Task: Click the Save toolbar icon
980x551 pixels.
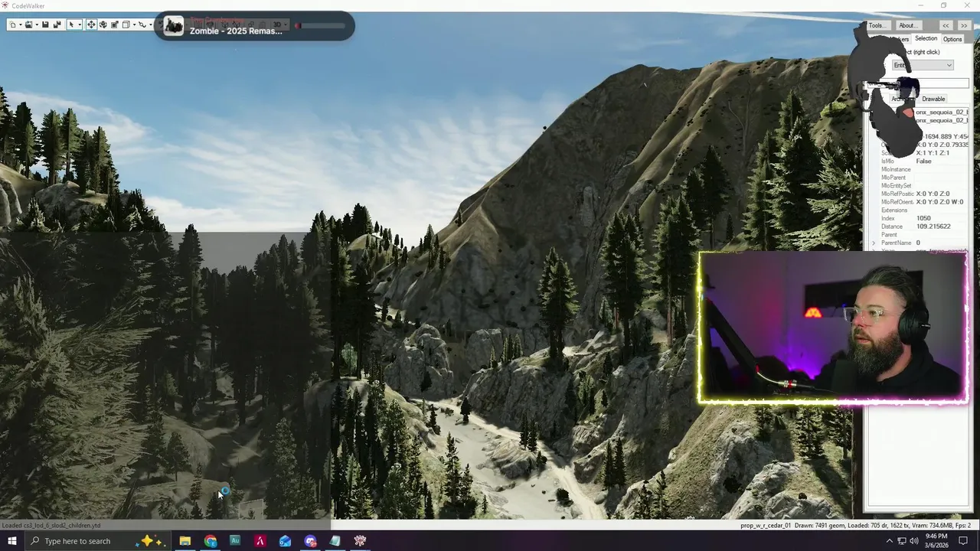Action: click(45, 24)
